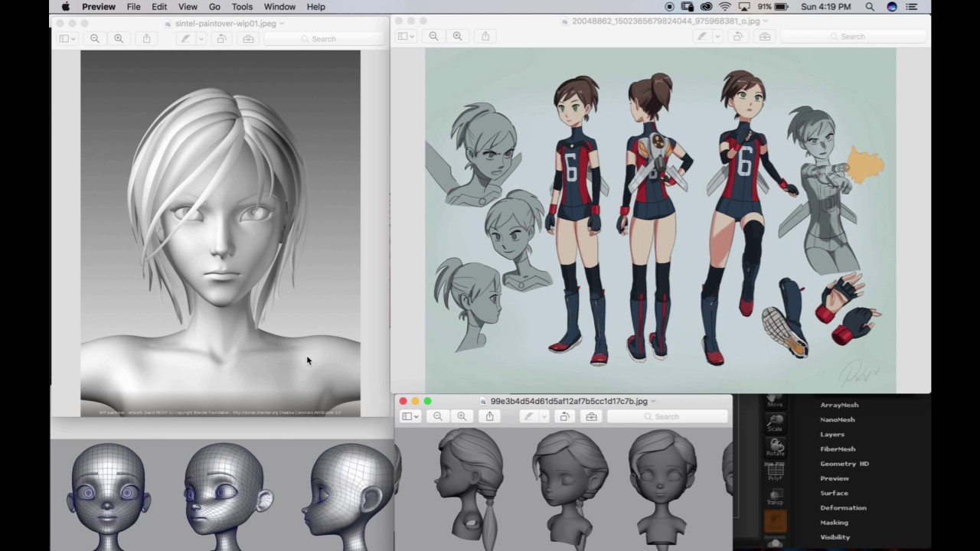
Task: Show Markup toolbox in sintel-paintover-wip01 window
Action: click(248, 38)
